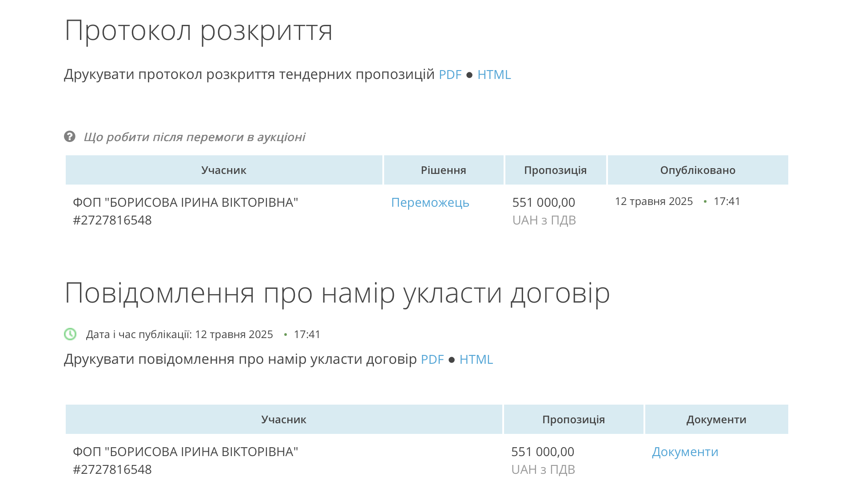
Task: Click the 'Протокол розкриття' heading
Action: (x=199, y=31)
